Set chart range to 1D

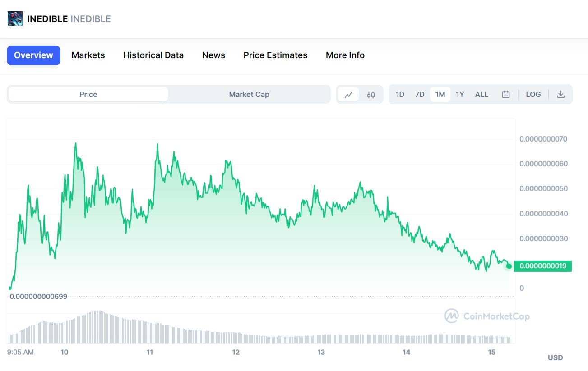pyautogui.click(x=400, y=95)
